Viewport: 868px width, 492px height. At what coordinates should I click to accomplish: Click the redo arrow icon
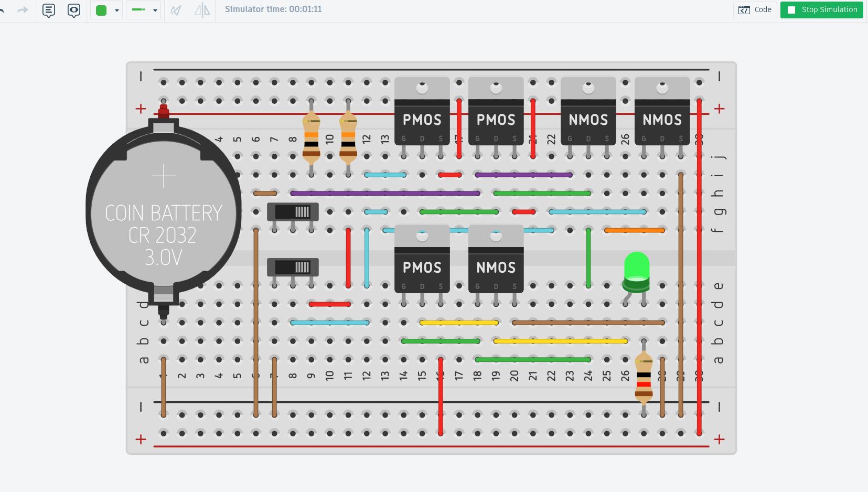click(x=23, y=10)
